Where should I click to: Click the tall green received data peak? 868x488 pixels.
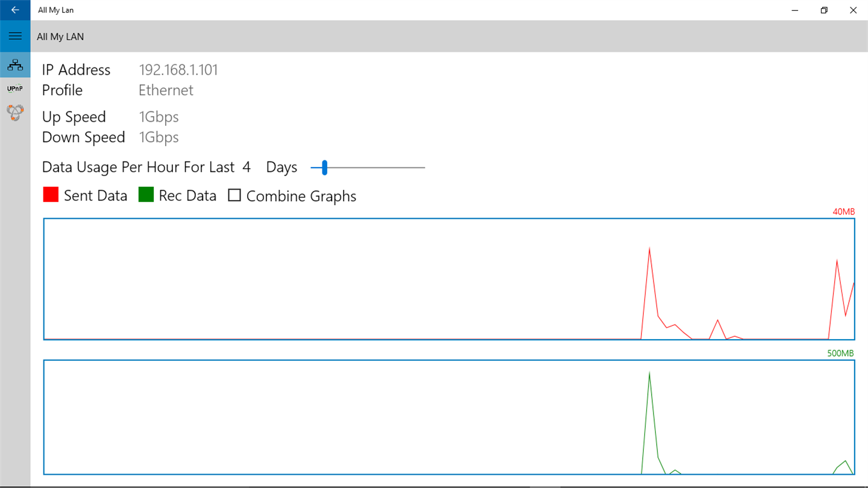point(649,374)
